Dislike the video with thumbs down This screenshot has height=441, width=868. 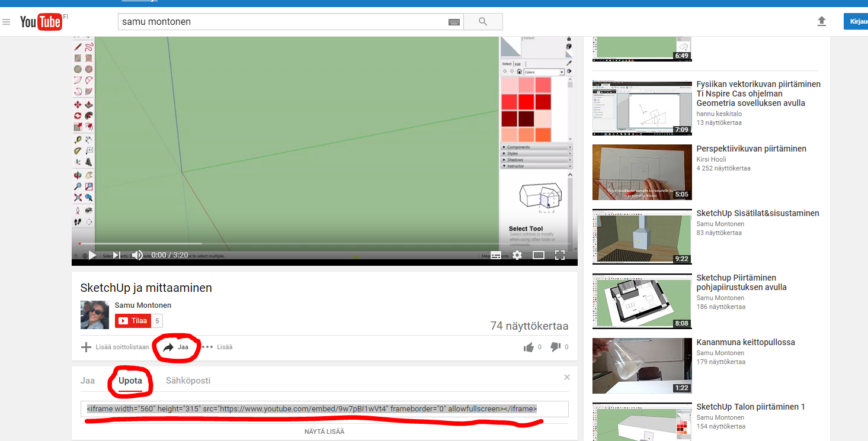pos(555,347)
